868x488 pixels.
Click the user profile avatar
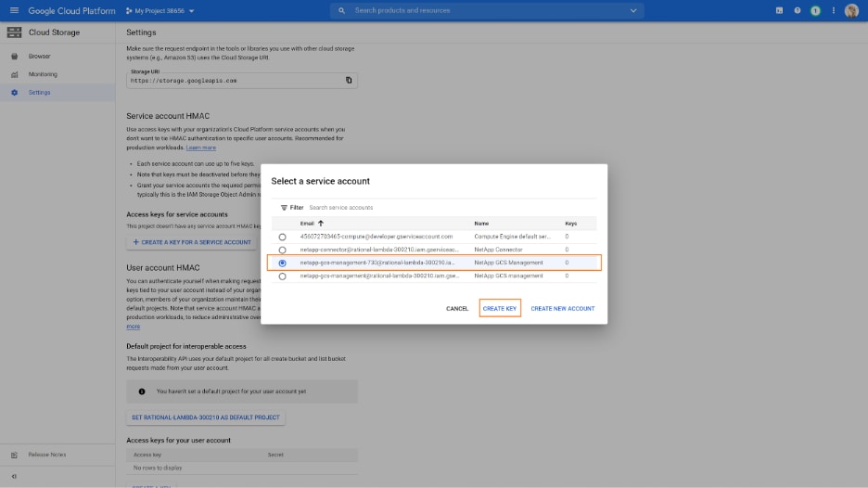[x=851, y=10]
